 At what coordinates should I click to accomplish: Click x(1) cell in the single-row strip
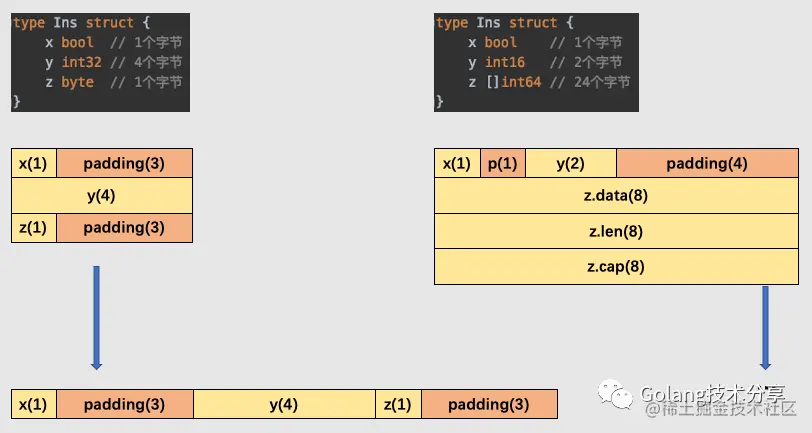34,404
